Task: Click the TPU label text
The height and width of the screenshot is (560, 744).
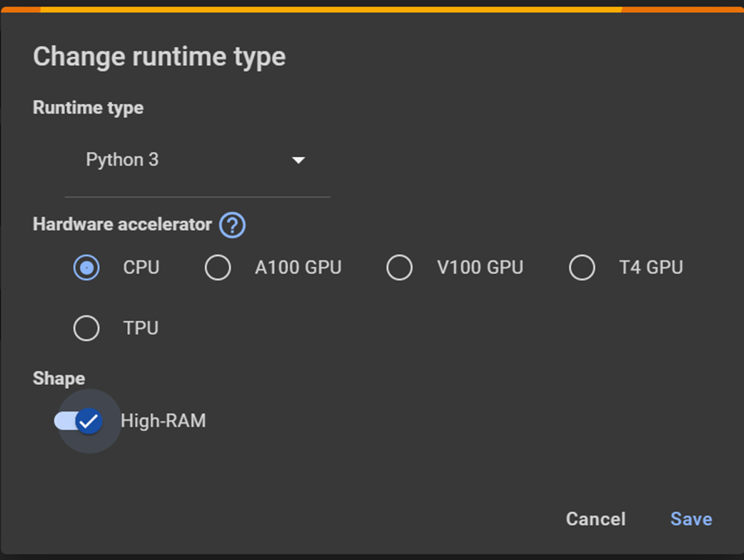Action: pos(141,328)
